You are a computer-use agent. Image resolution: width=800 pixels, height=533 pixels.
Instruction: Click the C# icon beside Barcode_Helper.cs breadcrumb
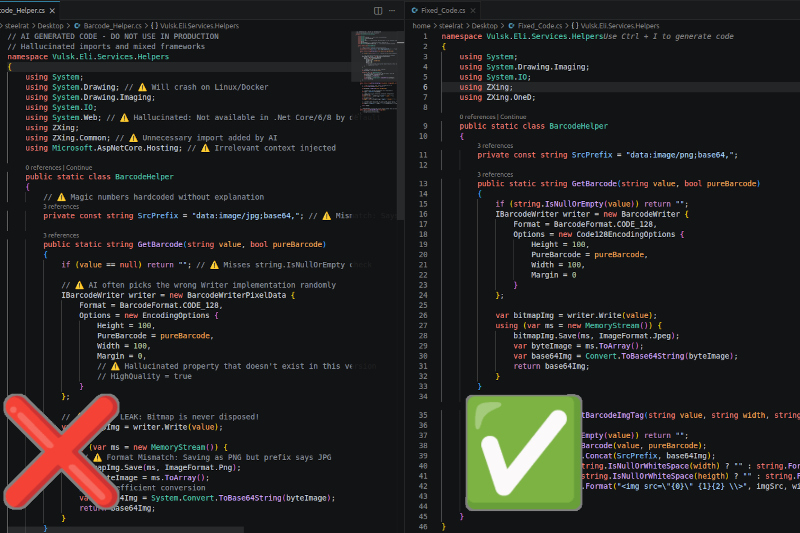(x=78, y=26)
